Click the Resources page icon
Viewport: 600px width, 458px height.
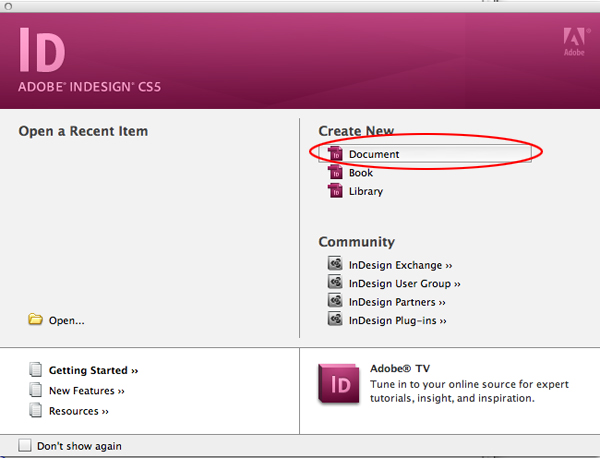[36, 410]
